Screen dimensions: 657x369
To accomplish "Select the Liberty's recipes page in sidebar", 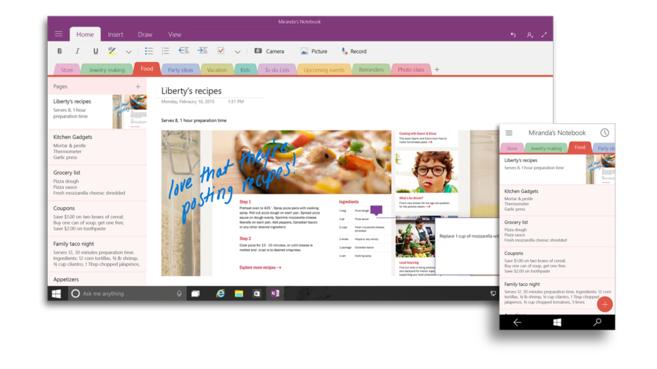I will 97,111.
